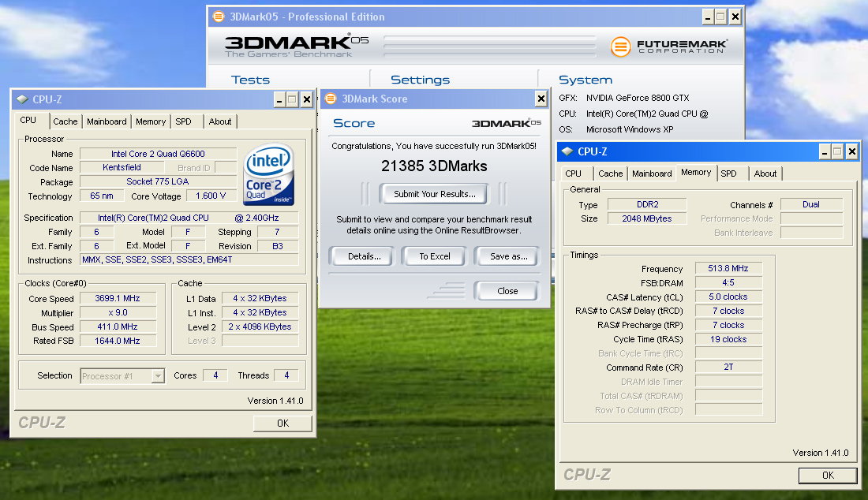This screenshot has height=500, width=868.
Task: Click the 3DMark Score dialog title icon
Action: coord(331,99)
